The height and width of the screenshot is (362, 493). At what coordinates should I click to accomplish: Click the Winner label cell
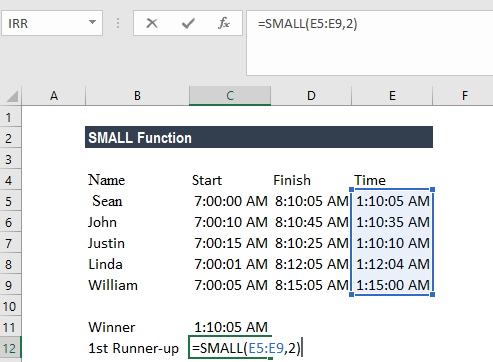tap(137, 327)
